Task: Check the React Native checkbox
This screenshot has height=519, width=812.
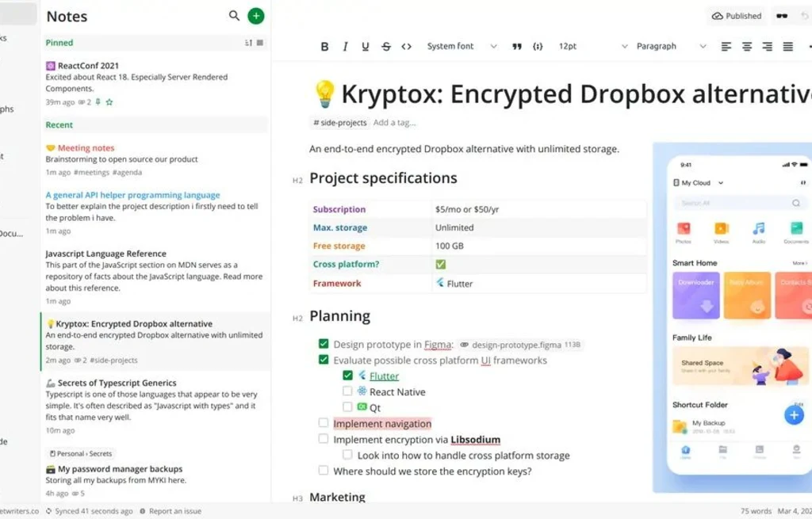Action: coord(347,391)
